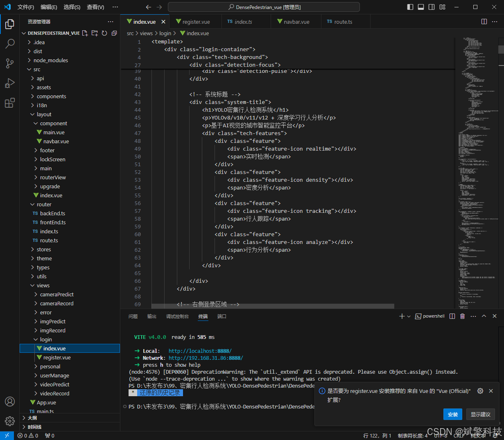Open the localhost:8888 link

pos(200,351)
